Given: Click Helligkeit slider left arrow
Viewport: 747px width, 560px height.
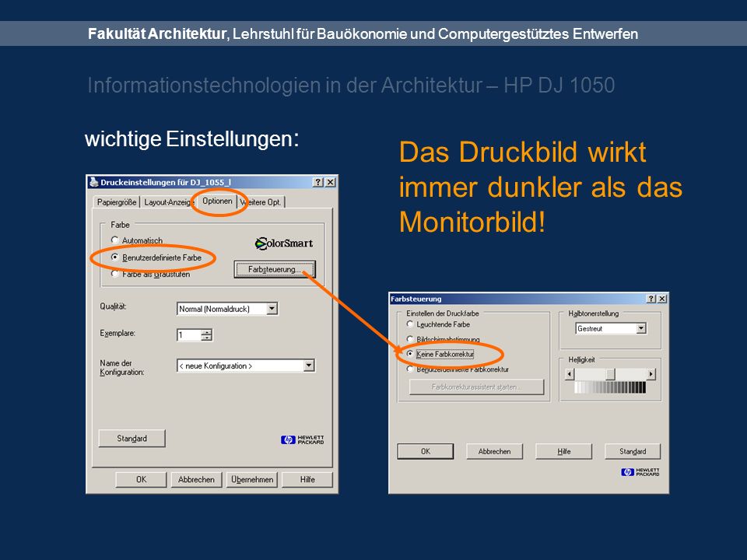Looking at the screenshot, I should coord(570,374).
